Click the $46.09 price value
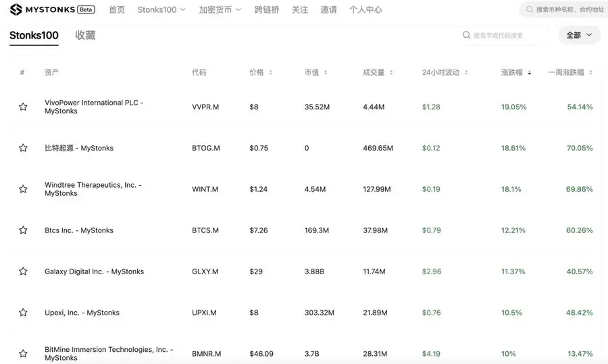 (x=261, y=354)
